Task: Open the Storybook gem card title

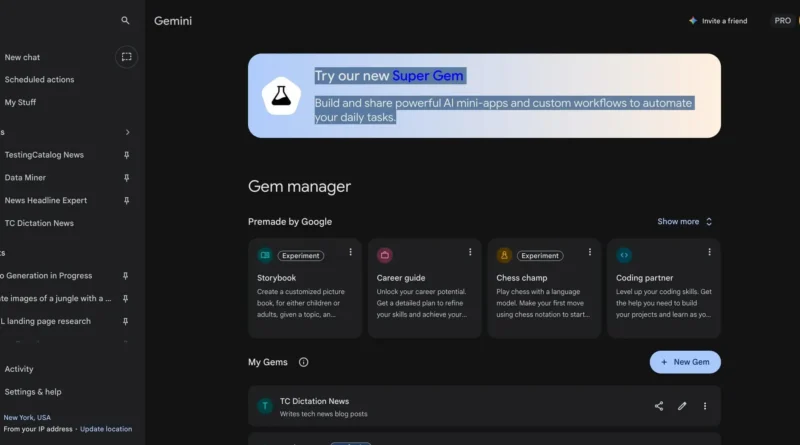Action: click(277, 278)
